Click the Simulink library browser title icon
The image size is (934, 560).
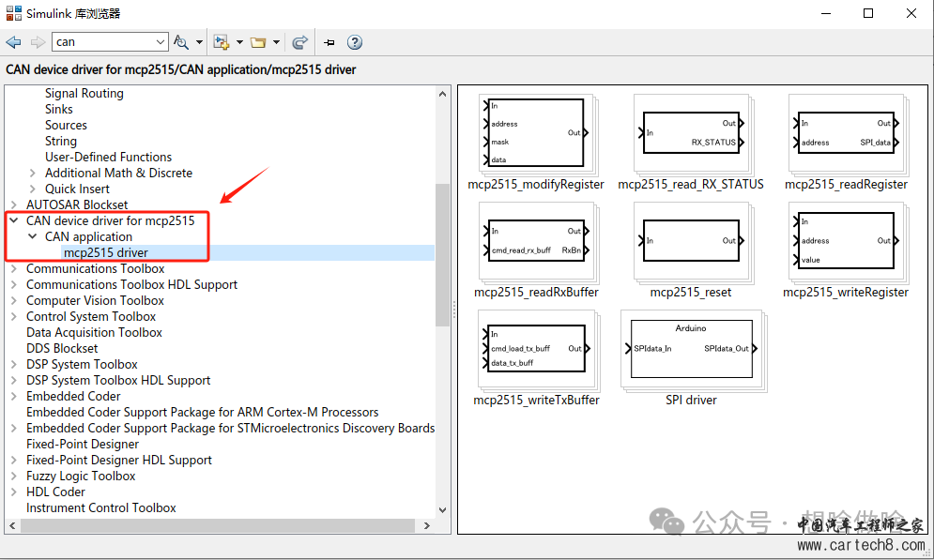coord(14,13)
